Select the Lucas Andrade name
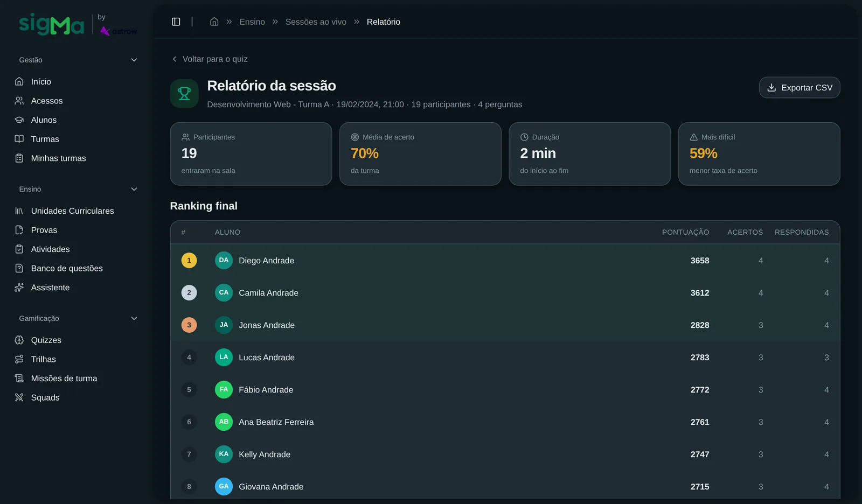862x504 pixels. pyautogui.click(x=267, y=358)
